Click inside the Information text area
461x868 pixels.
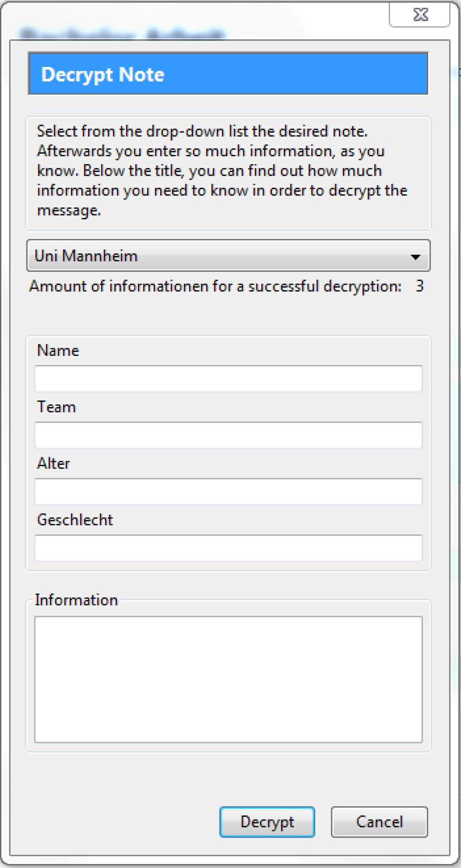(228, 679)
